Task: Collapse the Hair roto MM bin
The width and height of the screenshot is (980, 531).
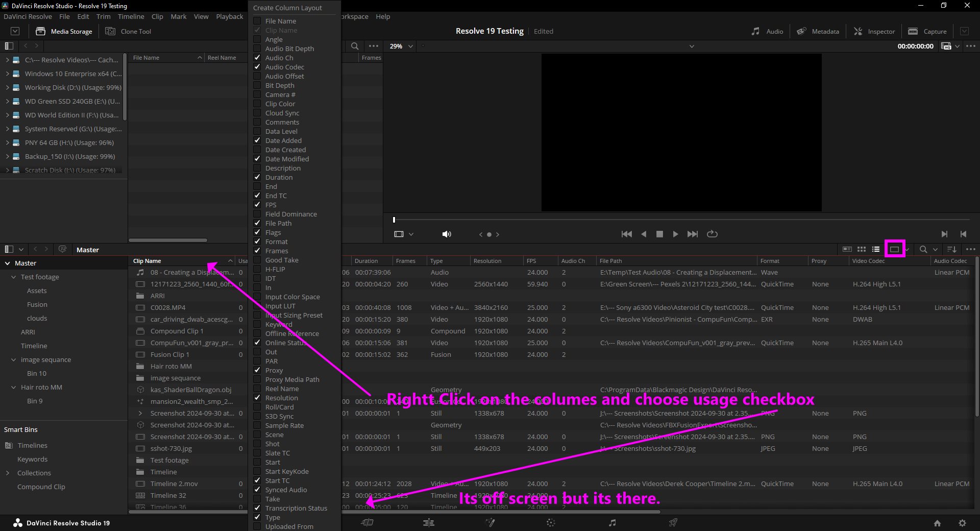Action: coord(14,387)
